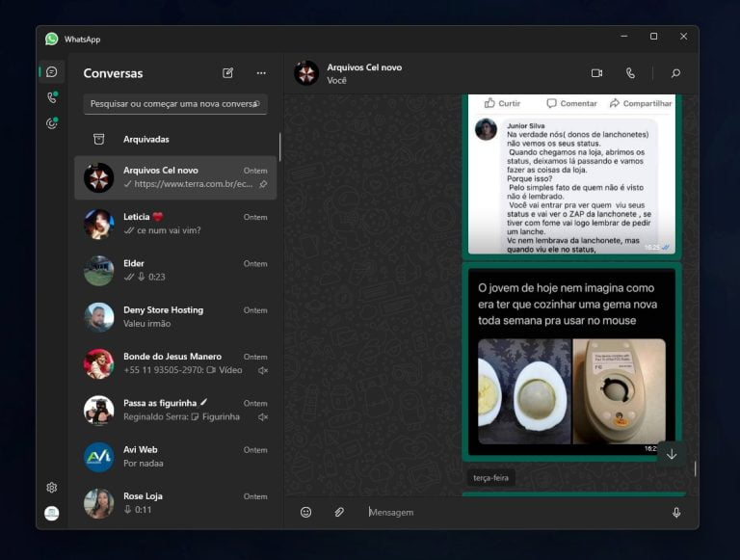
Task: Open the Arquivadas archived chats
Action: [x=175, y=140]
